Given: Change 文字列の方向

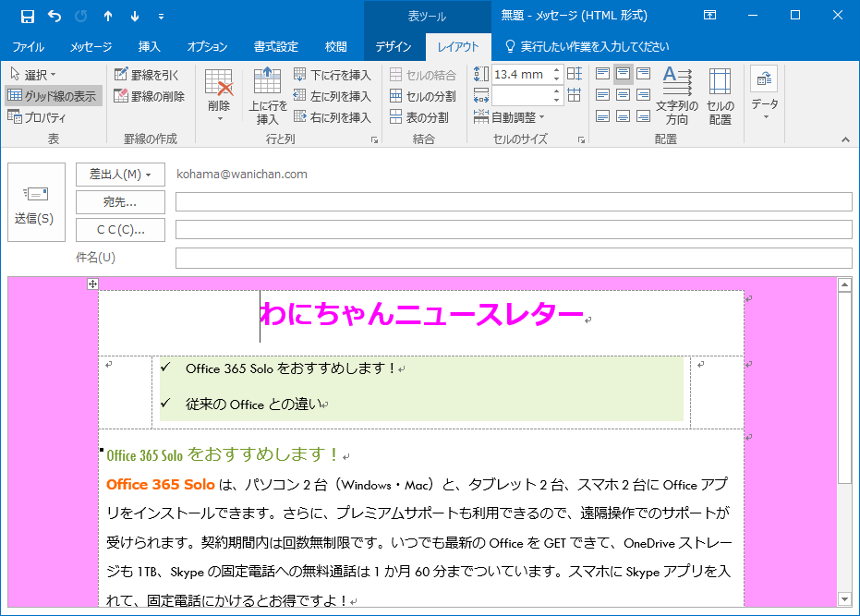Looking at the screenshot, I should pos(677,97).
